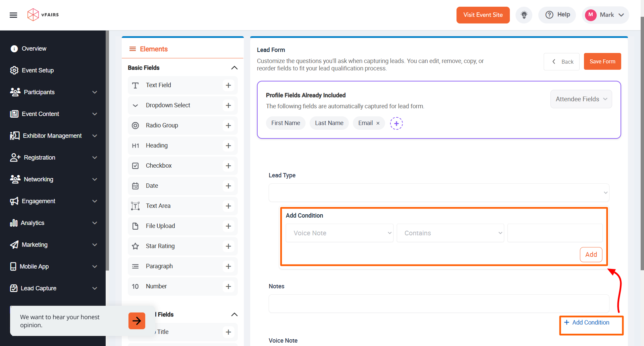
Task: Add a File Upload element
Action: click(x=228, y=226)
